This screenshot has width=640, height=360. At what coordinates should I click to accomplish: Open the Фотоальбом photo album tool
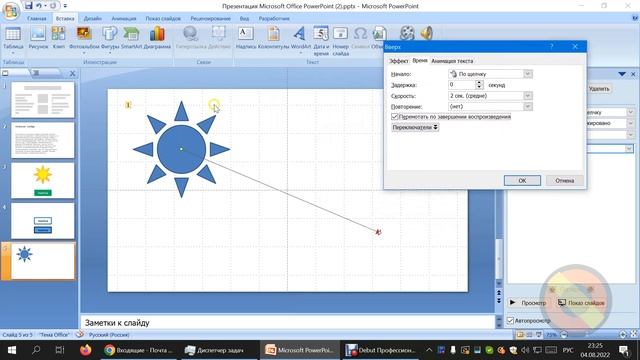tap(84, 40)
